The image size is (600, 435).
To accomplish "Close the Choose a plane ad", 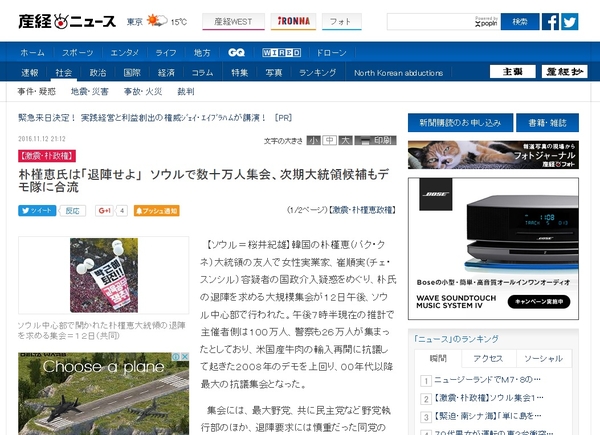I will [185, 357].
